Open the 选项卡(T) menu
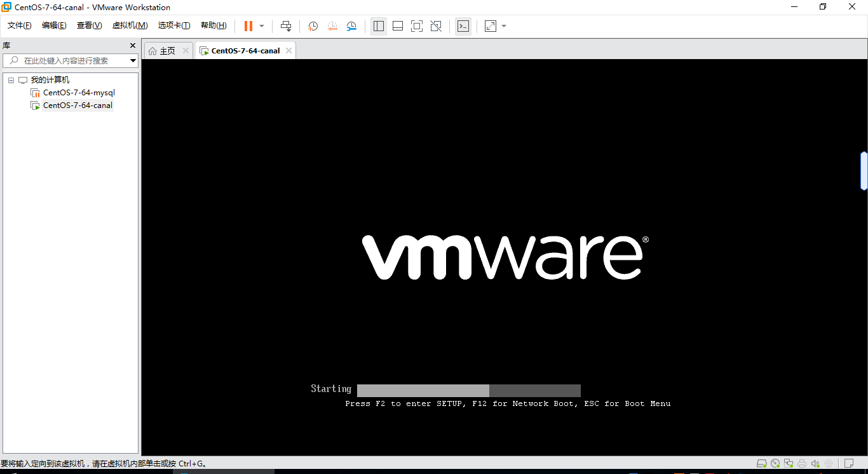 (x=174, y=25)
